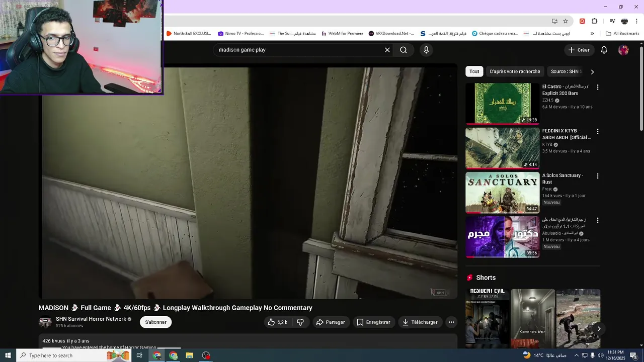
Task: Open File Explorer from the taskbar
Action: (190, 355)
